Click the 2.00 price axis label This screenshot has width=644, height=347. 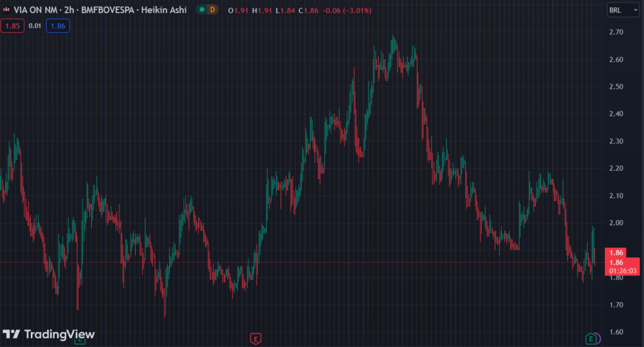[x=616, y=223]
